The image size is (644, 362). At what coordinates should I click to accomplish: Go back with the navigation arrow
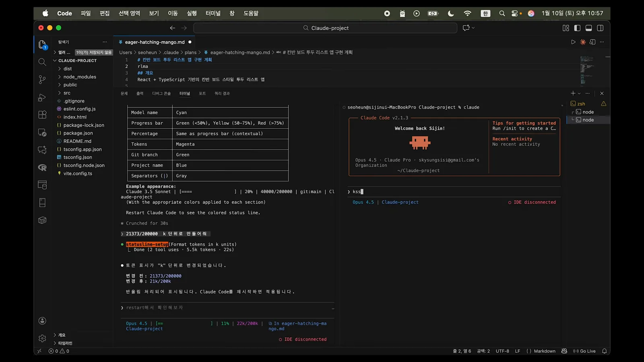point(172,28)
